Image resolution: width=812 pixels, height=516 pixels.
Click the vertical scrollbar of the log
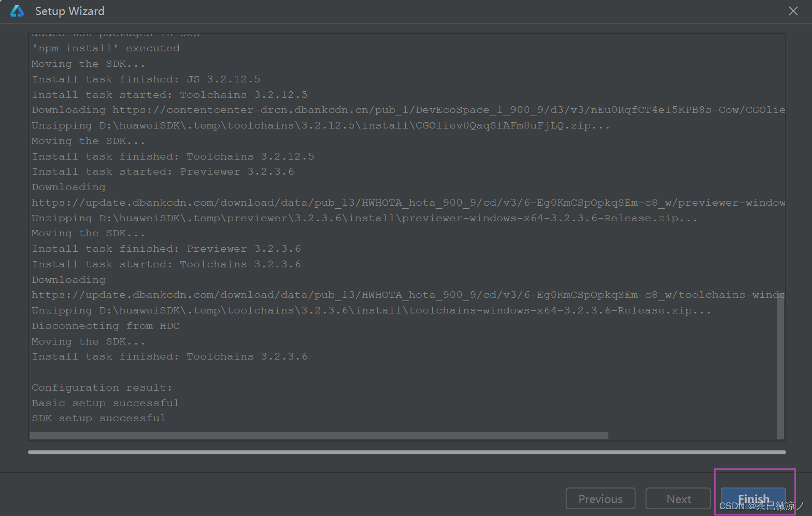coord(780,366)
